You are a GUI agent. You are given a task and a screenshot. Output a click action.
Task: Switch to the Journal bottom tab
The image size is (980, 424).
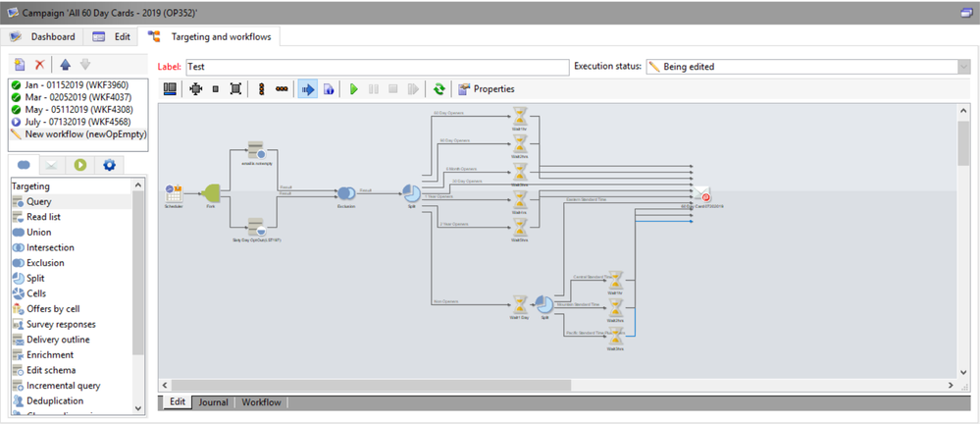pyautogui.click(x=213, y=402)
